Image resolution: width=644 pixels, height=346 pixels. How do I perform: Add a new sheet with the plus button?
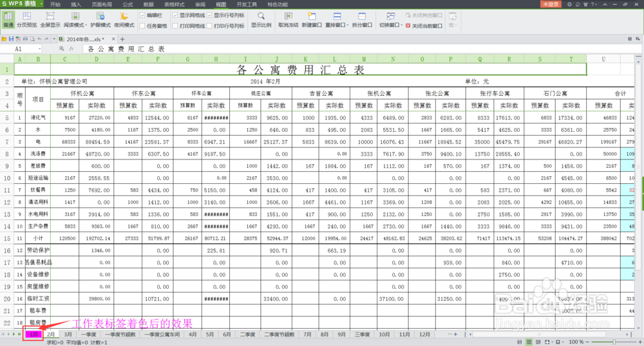tap(455, 334)
